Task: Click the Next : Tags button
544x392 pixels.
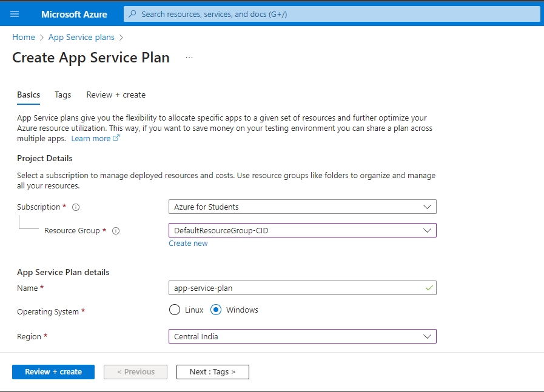Action: click(x=212, y=371)
